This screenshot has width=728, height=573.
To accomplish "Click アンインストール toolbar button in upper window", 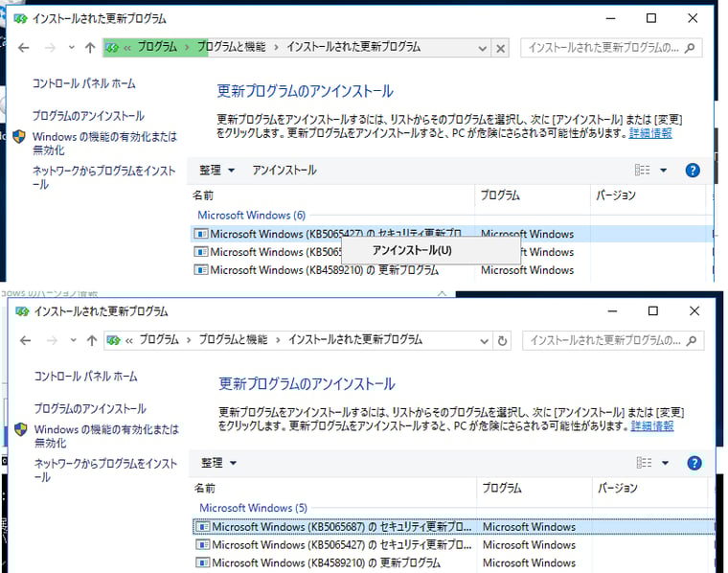I will (x=284, y=171).
